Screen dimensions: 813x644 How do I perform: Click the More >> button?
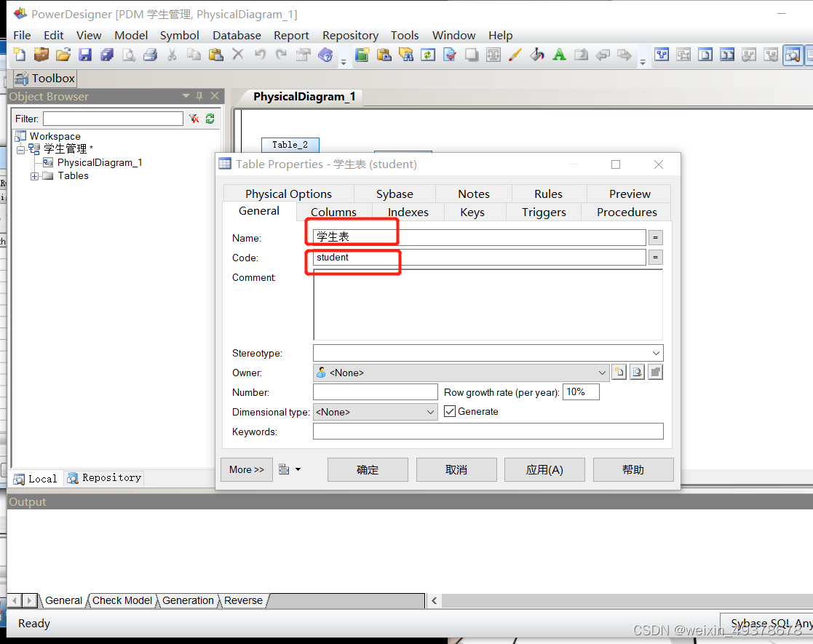[247, 469]
